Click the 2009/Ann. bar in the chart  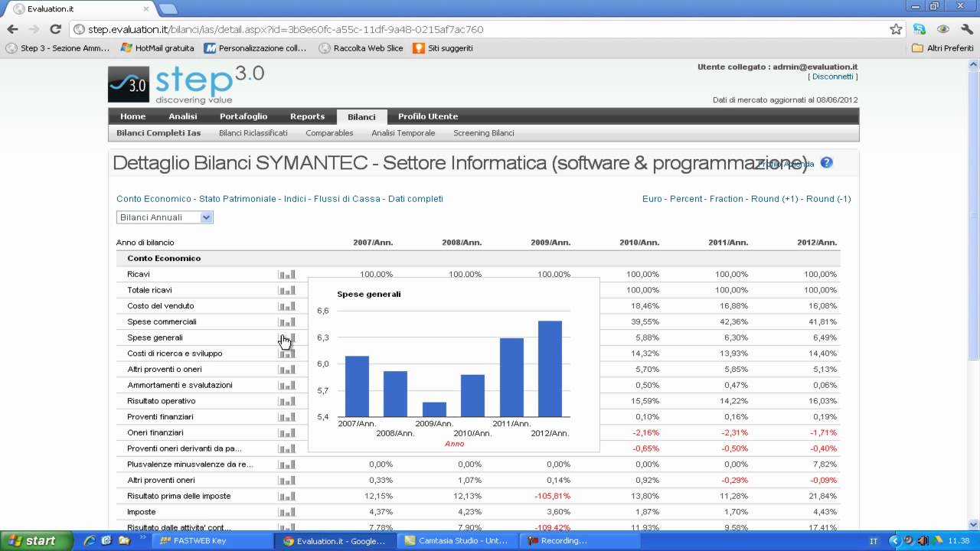(x=434, y=409)
